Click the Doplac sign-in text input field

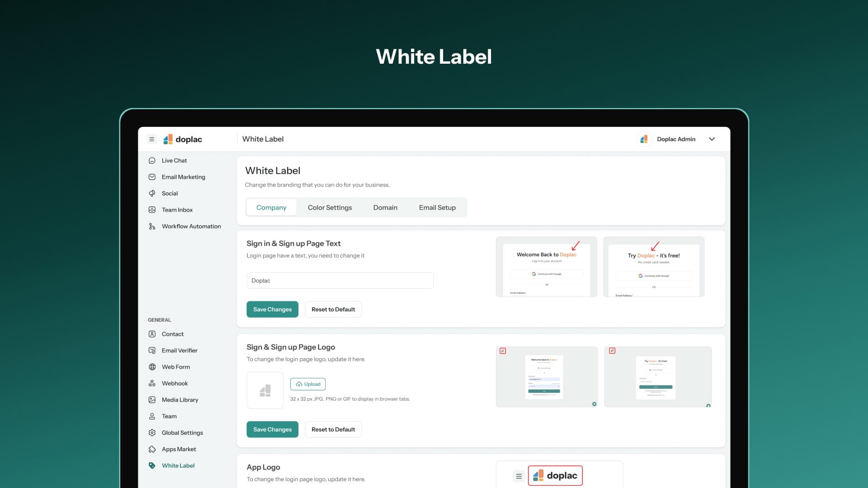click(340, 281)
